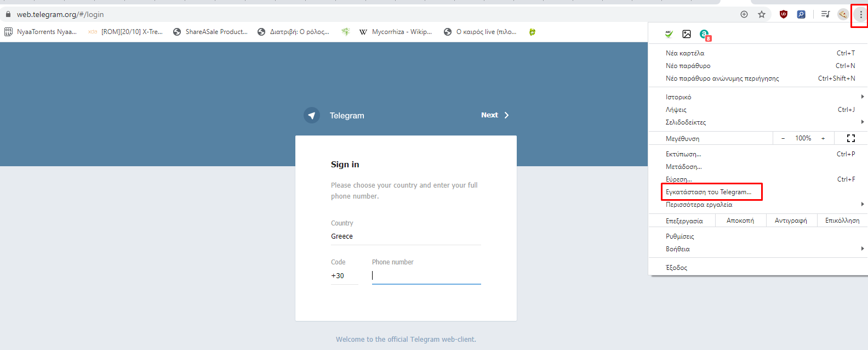The image size is (868, 350).
Task: Open the media control playlist icon
Action: tap(825, 14)
